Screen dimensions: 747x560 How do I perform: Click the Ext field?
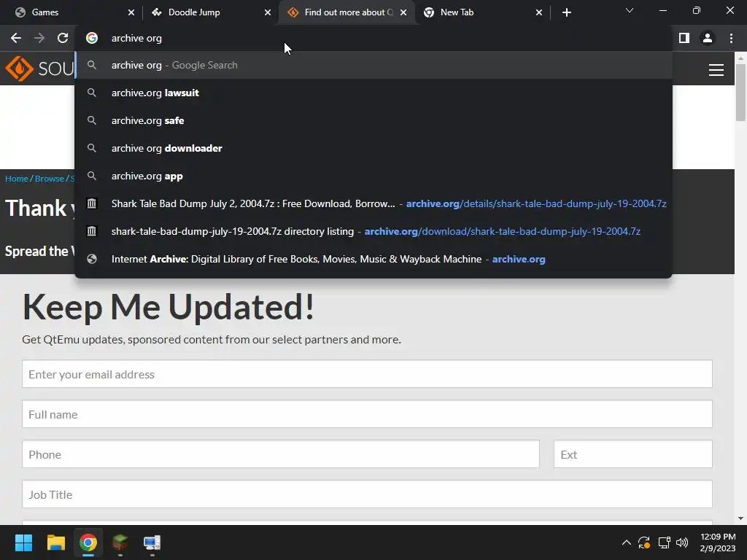[x=632, y=454]
